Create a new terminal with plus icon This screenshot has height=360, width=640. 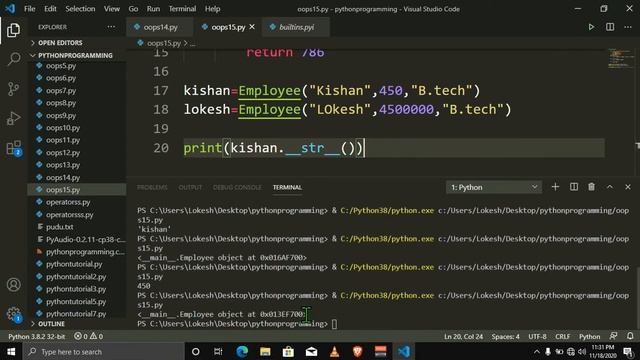pos(555,187)
